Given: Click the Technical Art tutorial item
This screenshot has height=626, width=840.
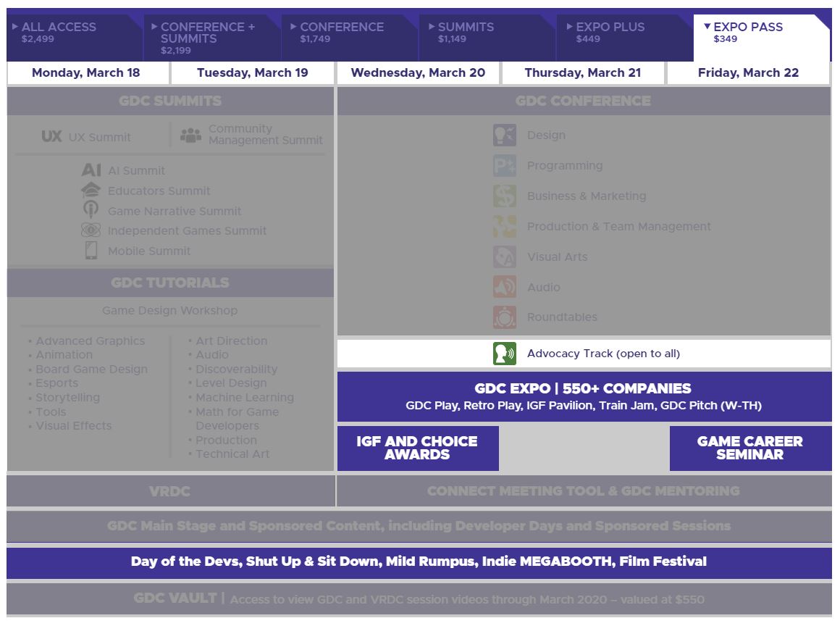Looking at the screenshot, I should [232, 454].
